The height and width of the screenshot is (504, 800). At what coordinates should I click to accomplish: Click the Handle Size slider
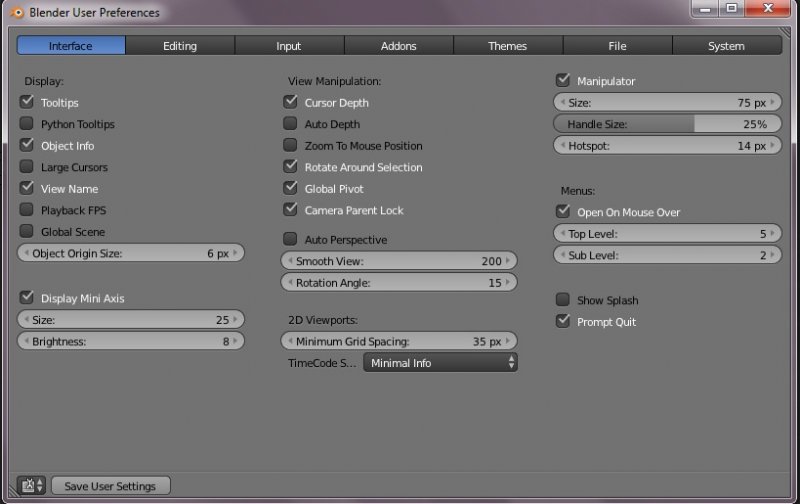pos(667,124)
